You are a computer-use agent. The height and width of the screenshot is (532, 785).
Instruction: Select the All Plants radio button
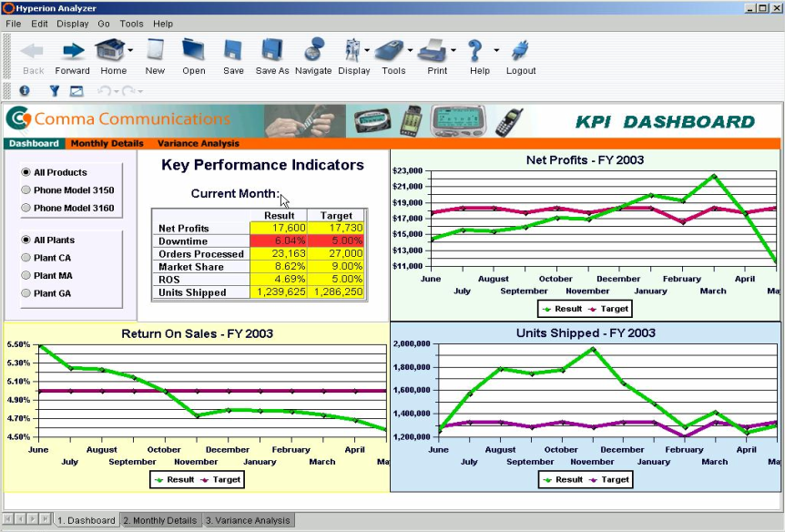pos(26,240)
